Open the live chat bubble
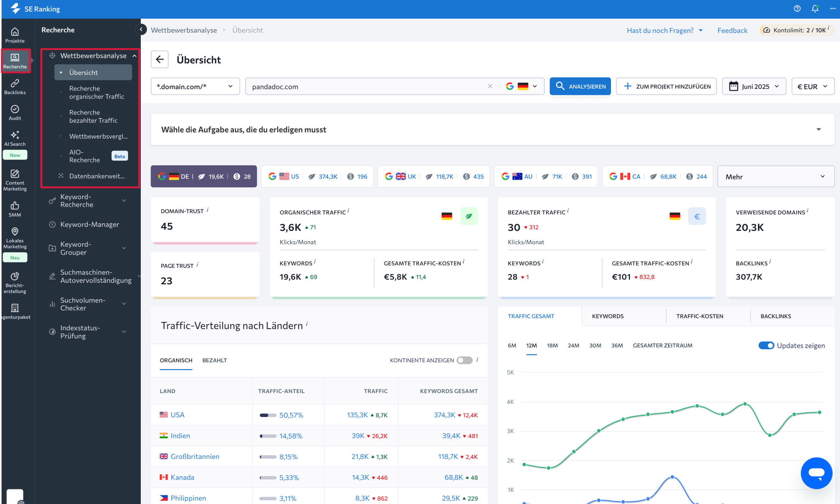Viewport: 840px width, 504px height. (816, 473)
